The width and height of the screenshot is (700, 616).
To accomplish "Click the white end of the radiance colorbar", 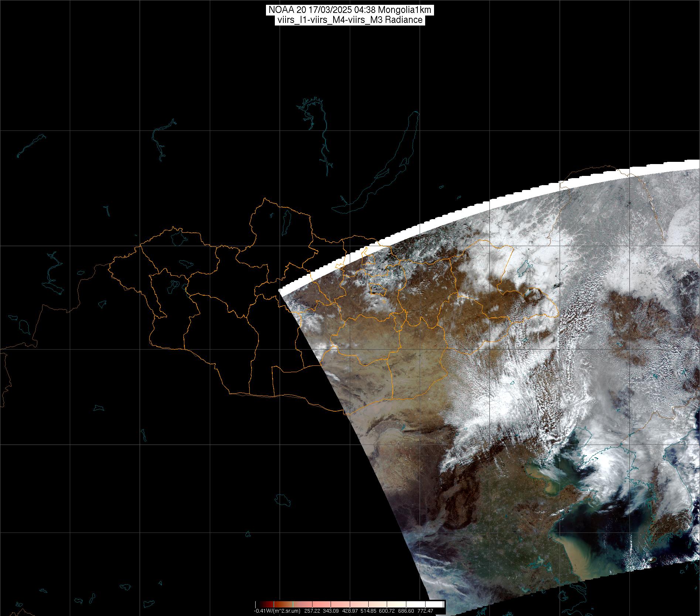I will coord(434,604).
